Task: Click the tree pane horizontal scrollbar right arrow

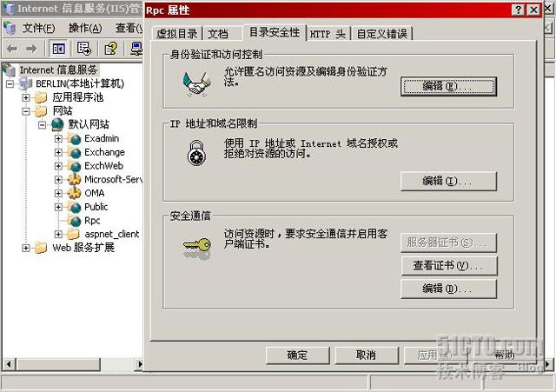Action: (x=140, y=364)
